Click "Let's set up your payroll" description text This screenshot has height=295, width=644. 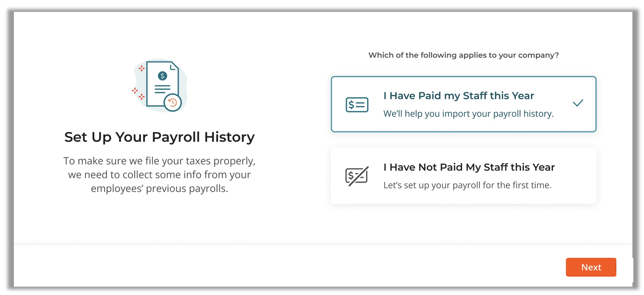point(467,185)
